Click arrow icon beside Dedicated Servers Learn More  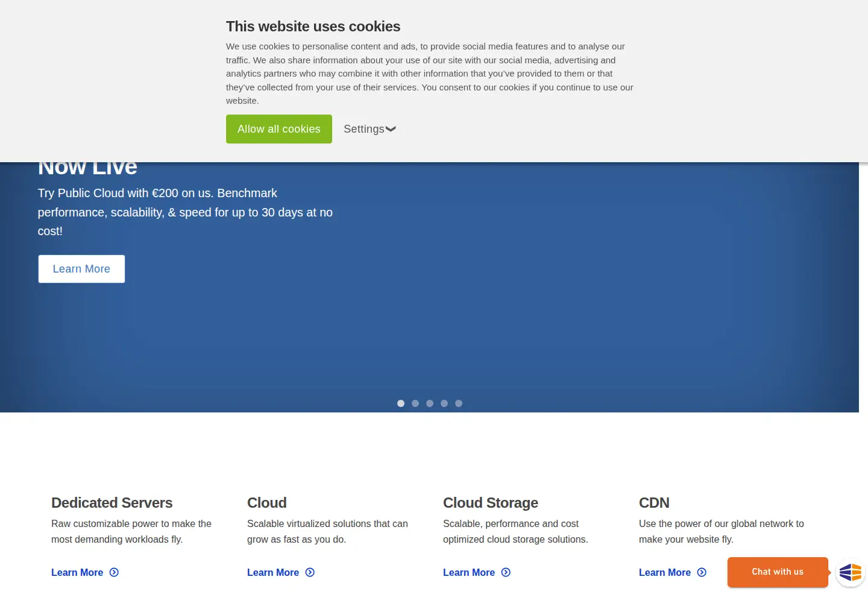click(114, 572)
